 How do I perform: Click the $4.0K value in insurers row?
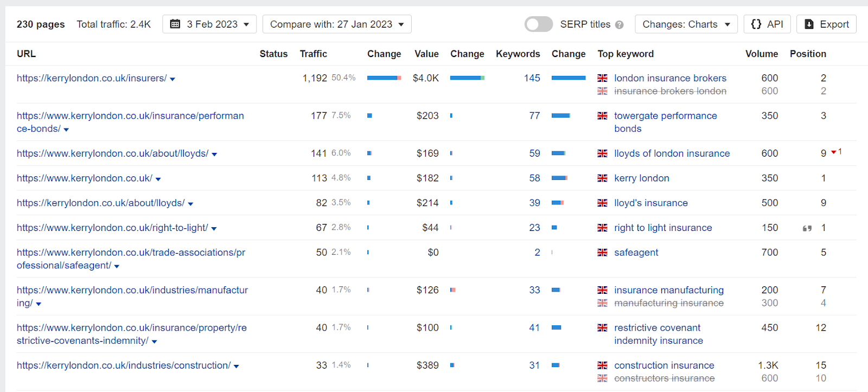[425, 78]
